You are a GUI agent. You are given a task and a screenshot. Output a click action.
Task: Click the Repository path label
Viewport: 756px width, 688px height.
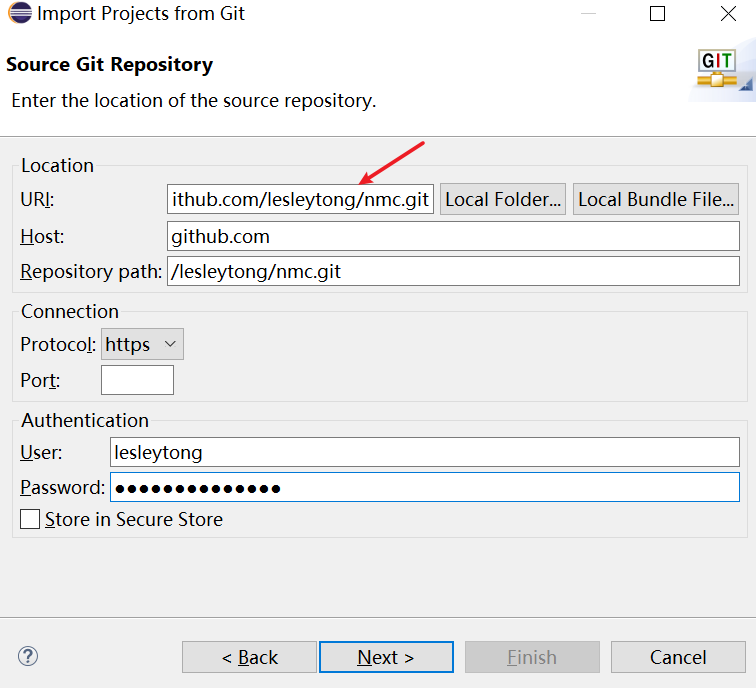(91, 271)
